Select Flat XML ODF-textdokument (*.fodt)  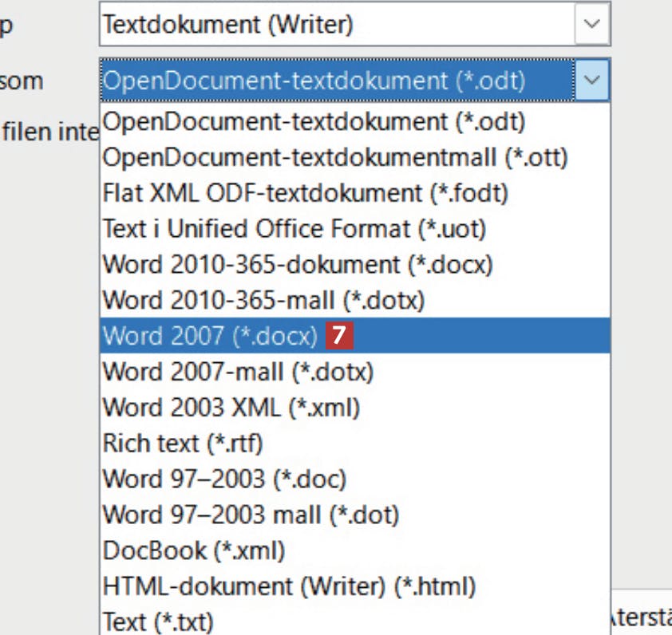coord(305,192)
